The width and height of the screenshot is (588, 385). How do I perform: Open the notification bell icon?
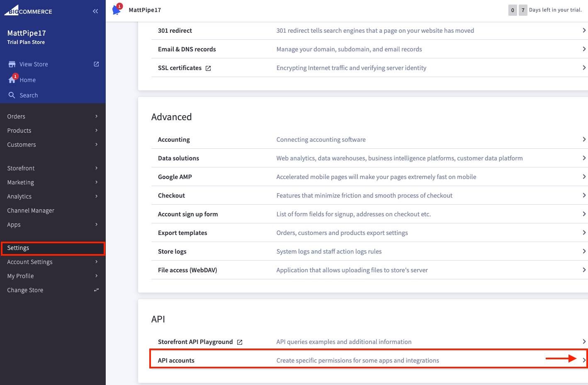[117, 9]
